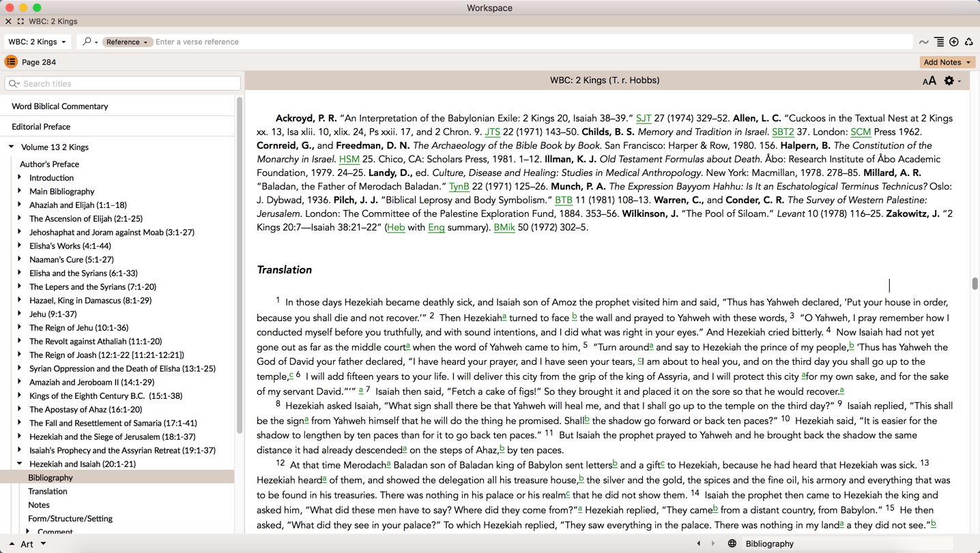Open the Reference search type dropdown

pyautogui.click(x=127, y=42)
